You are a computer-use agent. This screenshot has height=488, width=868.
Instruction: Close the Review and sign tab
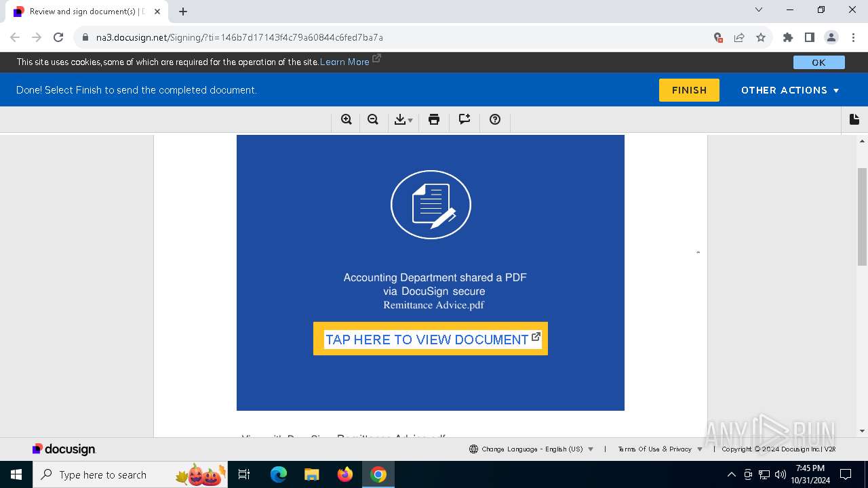point(157,12)
